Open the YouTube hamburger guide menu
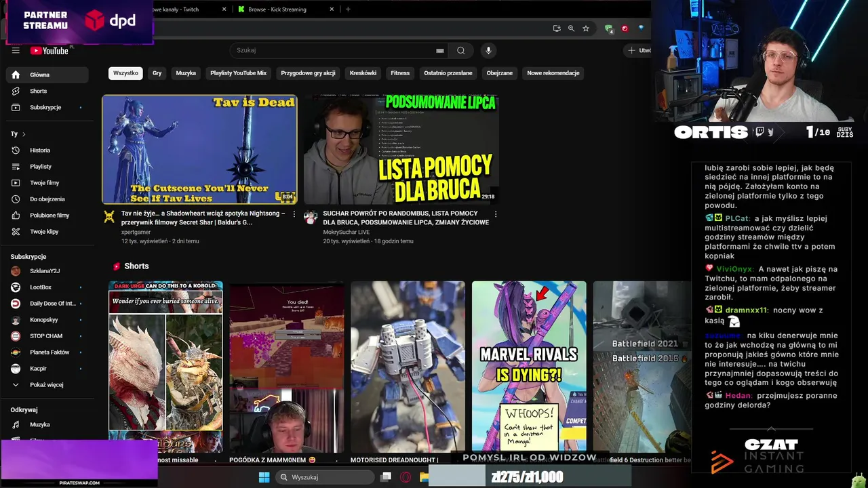This screenshot has height=488, width=868. (16, 50)
